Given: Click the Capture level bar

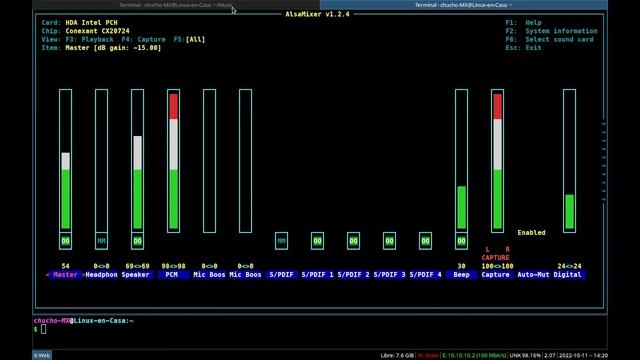Looking at the screenshot, I should point(497,161).
